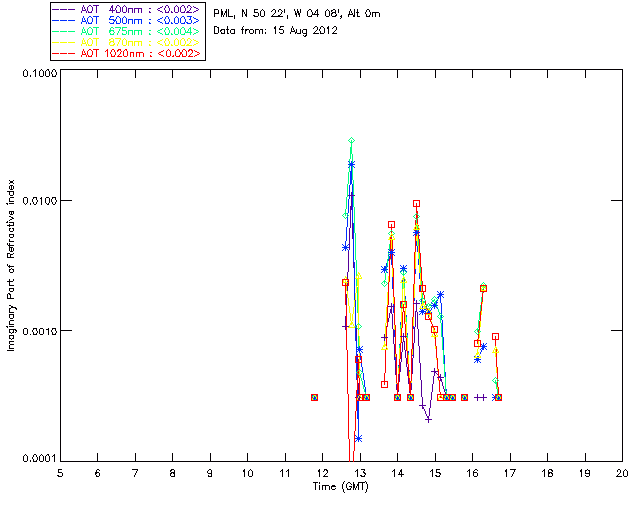Screen dimensions: 640x512
Task: Click the "AOT 400nm : <0.002>" legend entry
Action: click(x=127, y=9)
